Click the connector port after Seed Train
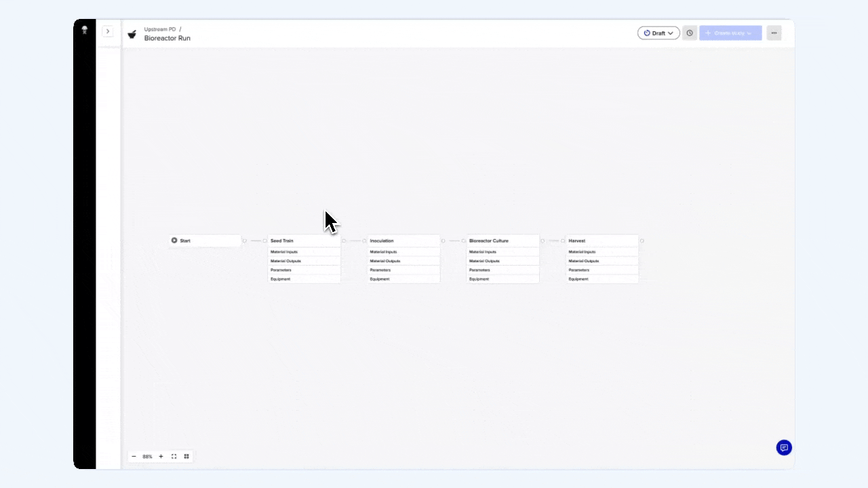The image size is (868, 488). 344,241
